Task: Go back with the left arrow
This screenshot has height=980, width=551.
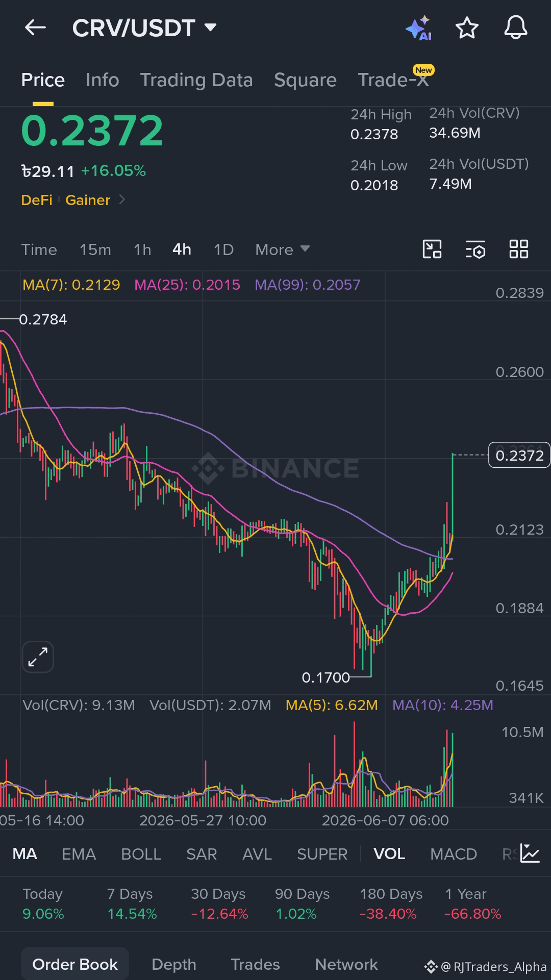Action: [x=35, y=28]
